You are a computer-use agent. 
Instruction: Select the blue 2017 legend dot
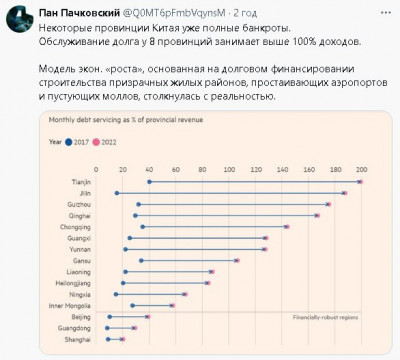(69, 142)
